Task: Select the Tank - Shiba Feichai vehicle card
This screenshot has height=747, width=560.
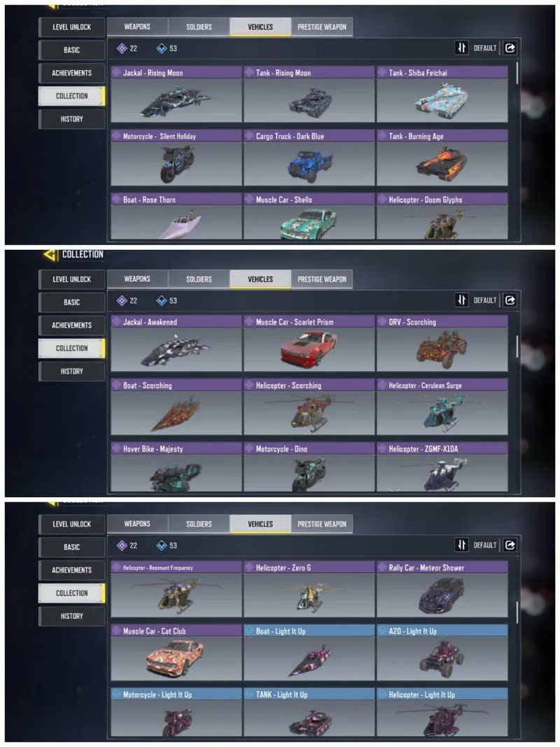Action: (442, 94)
